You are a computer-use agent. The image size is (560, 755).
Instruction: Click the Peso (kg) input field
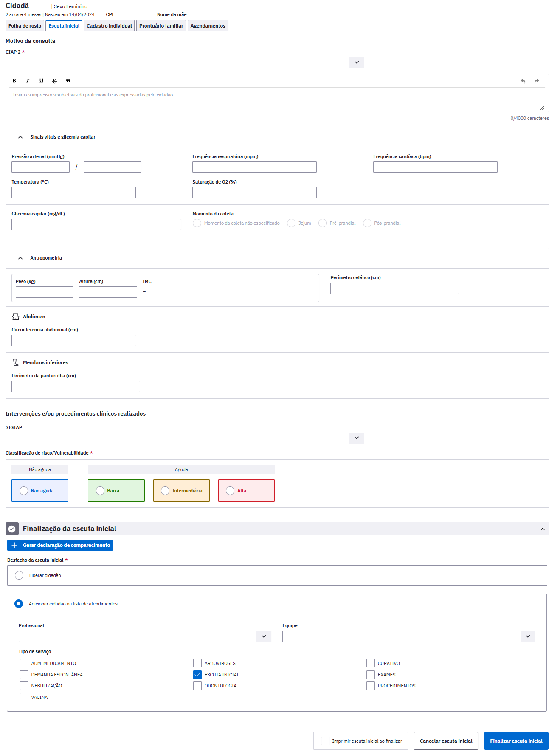click(45, 292)
